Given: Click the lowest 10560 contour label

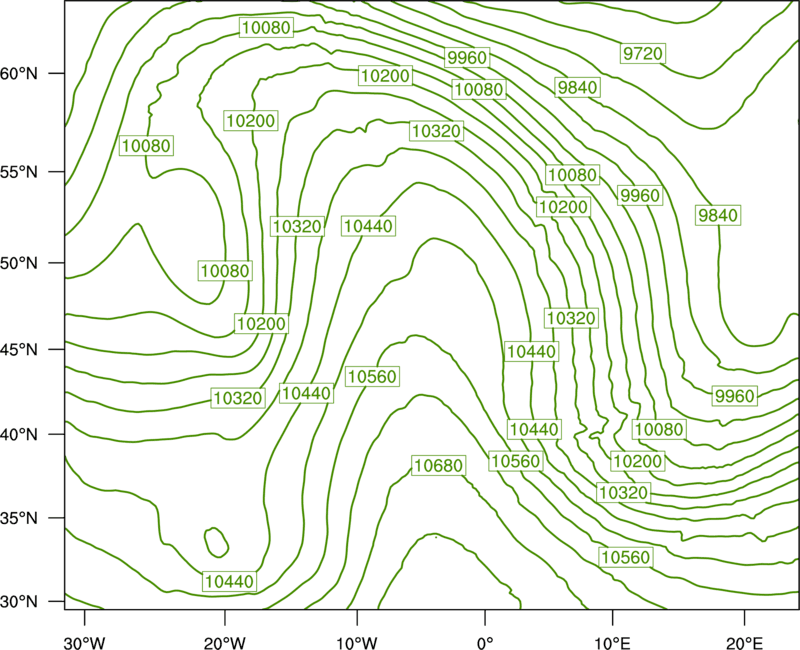Looking at the screenshot, I should pyautogui.click(x=626, y=557).
